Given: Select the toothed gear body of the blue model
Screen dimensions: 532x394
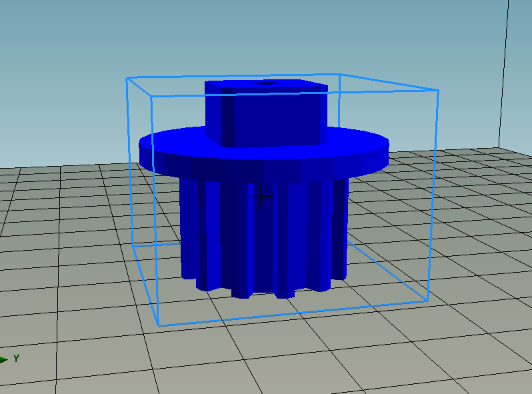Looking at the screenshot, I should click(263, 237).
